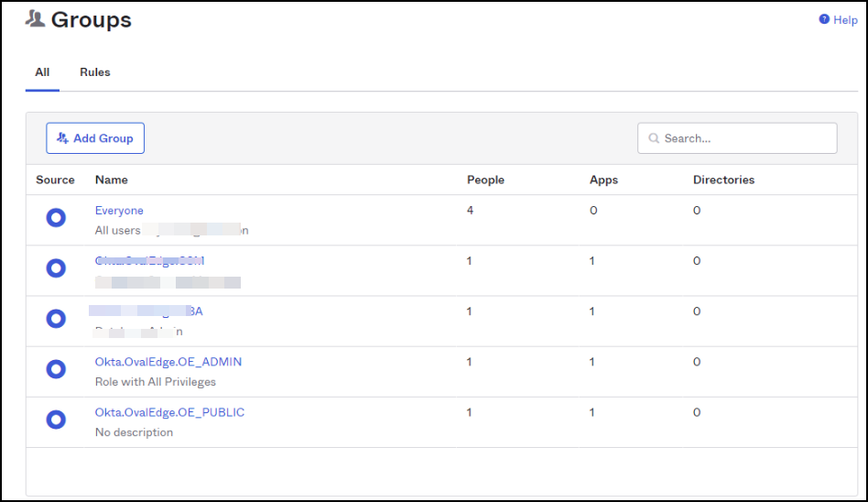Open the Okta.OvalEdge.OE_PUBLIC group
Screen dimensions: 868x502
(169, 412)
